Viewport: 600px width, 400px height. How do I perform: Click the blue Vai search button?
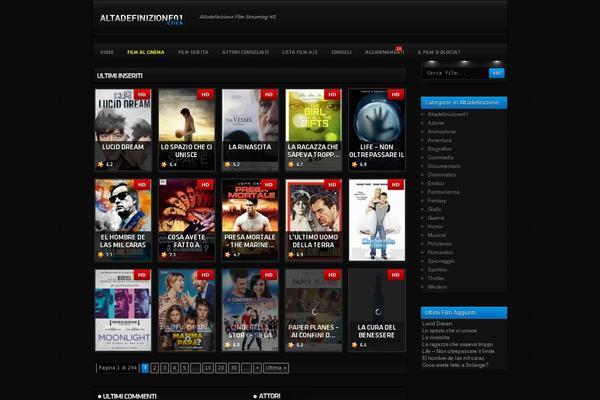point(497,73)
